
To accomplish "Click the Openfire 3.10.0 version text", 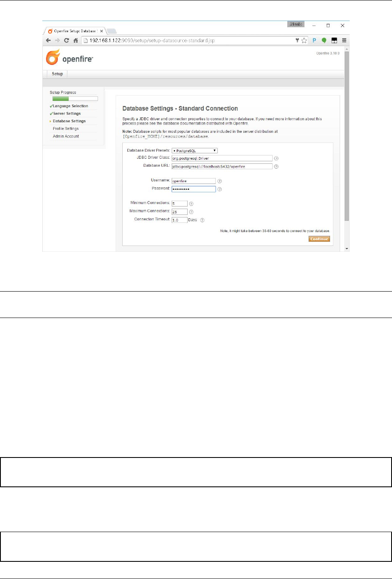I will click(328, 54).
